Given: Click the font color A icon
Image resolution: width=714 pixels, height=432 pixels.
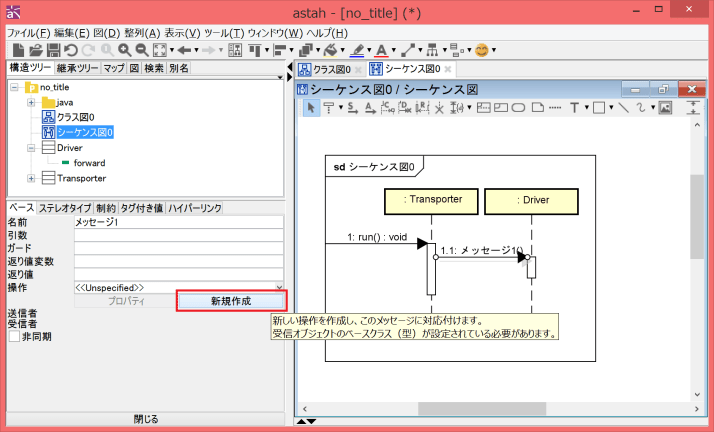Looking at the screenshot, I should [x=383, y=50].
